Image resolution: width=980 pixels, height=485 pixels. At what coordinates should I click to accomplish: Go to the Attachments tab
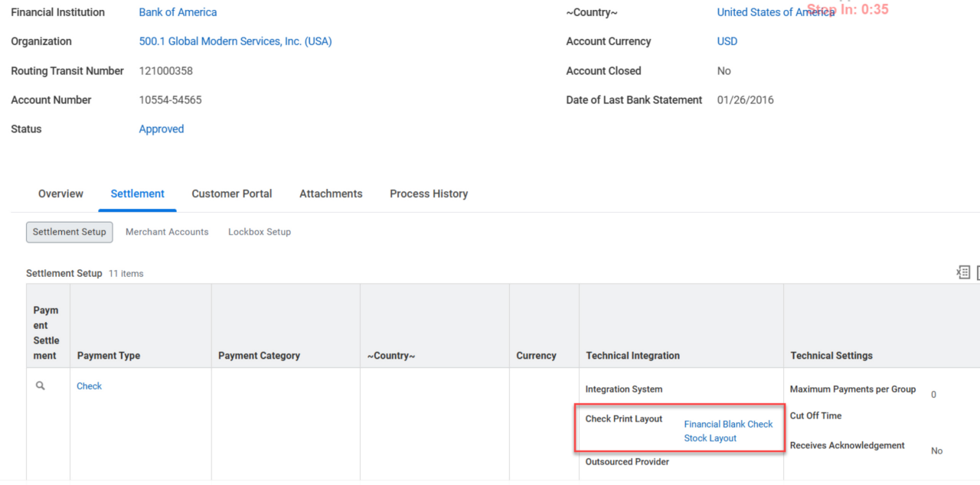pos(331,194)
